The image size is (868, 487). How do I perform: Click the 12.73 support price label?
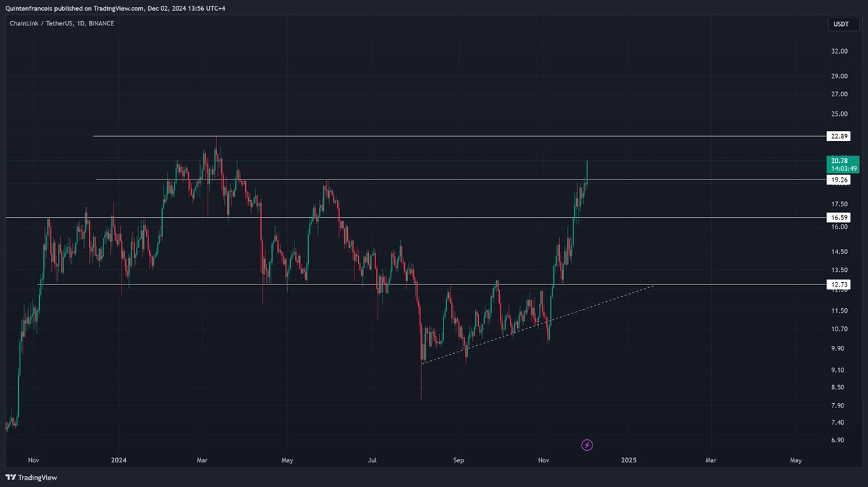coord(838,284)
